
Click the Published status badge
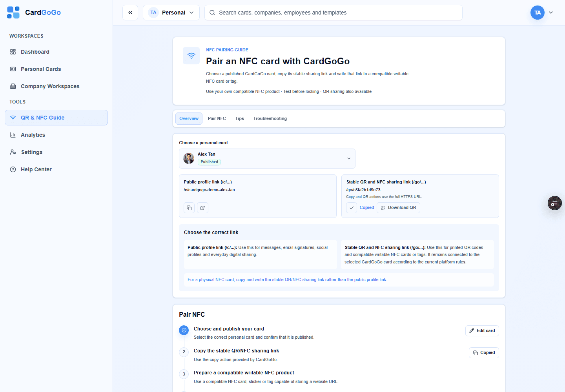coord(209,162)
